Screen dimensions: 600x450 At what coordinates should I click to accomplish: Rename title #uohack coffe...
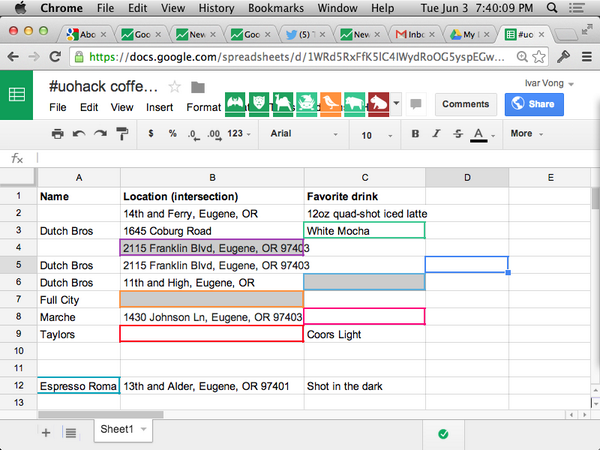pos(103,86)
